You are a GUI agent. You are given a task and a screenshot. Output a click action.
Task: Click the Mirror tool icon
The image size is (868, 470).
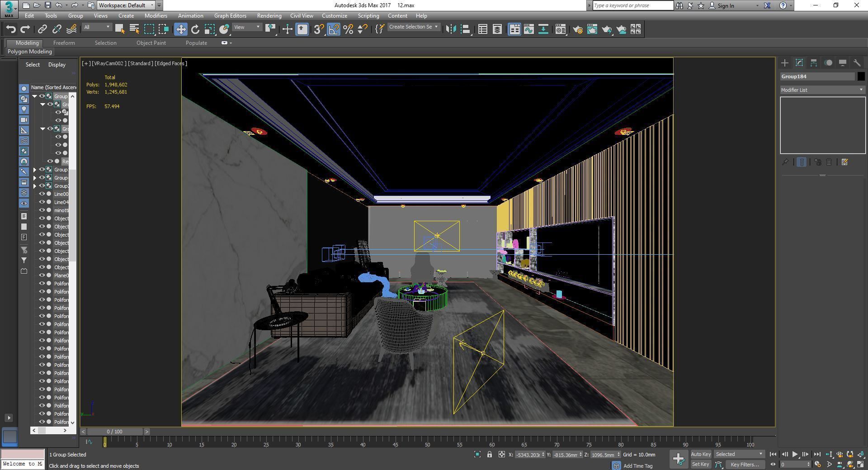point(451,29)
